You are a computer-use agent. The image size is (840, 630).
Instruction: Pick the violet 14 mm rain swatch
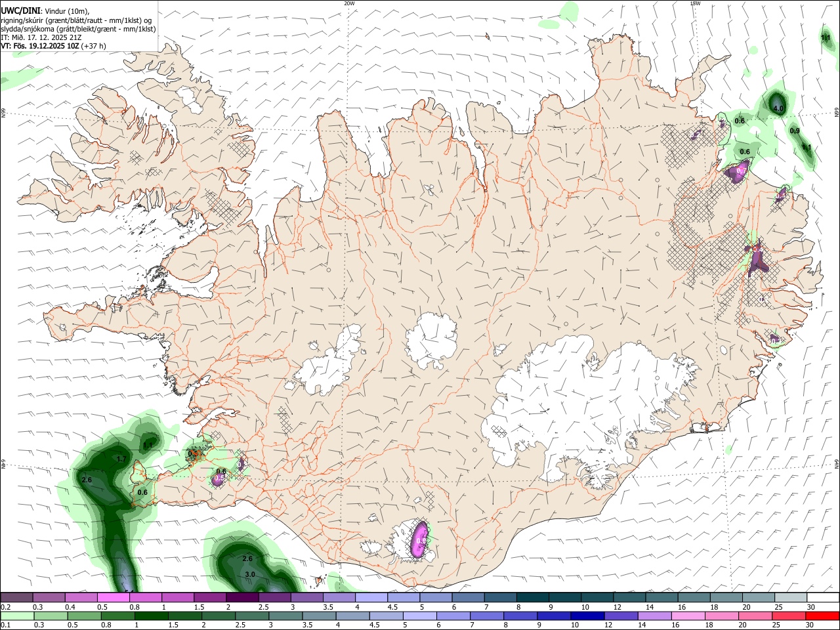click(654, 616)
